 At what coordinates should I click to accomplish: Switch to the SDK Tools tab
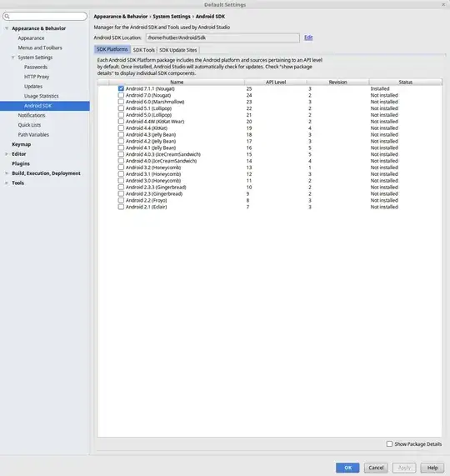pos(144,50)
